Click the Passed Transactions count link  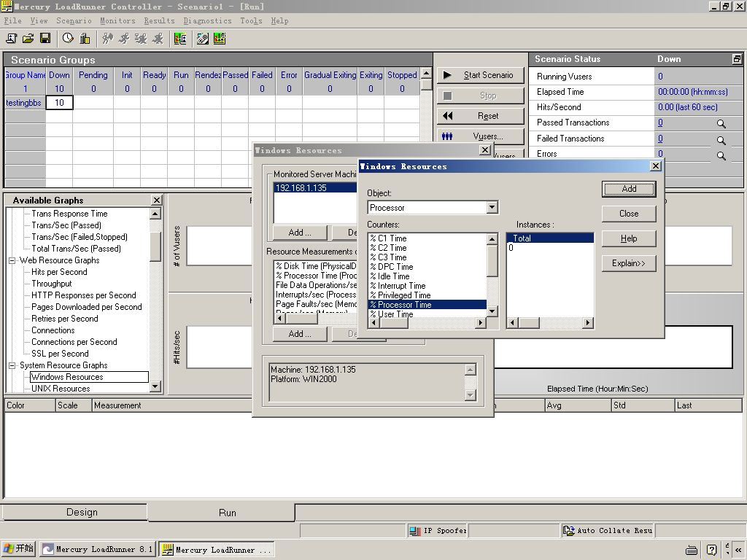(660, 122)
